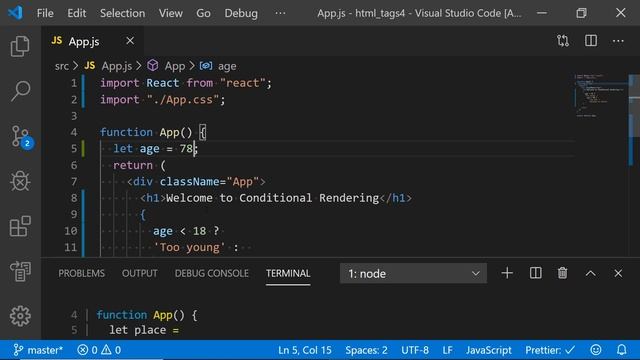Image resolution: width=640 pixels, height=360 pixels.
Task: Click on 'let age = 78;' code line
Action: tap(155, 149)
